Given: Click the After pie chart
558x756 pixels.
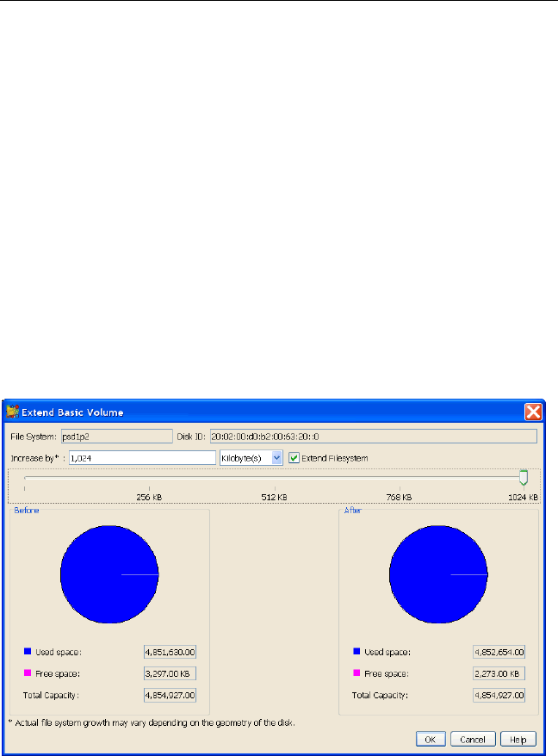Looking at the screenshot, I should click(438, 574).
